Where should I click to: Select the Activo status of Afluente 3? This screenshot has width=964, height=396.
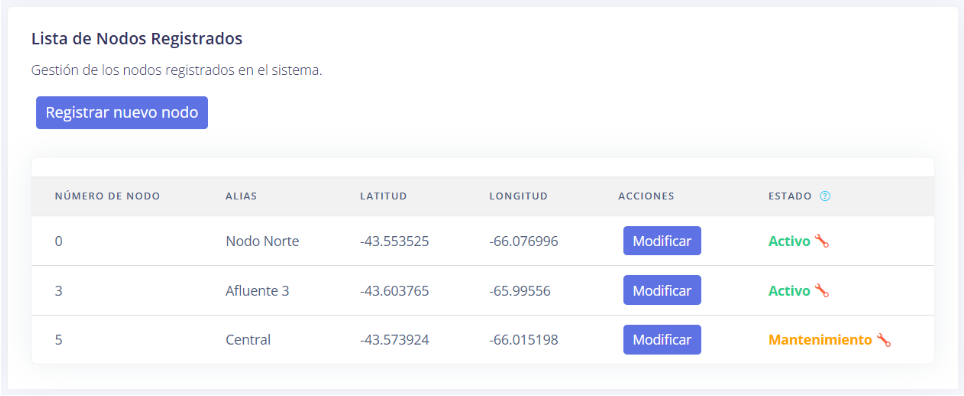(789, 290)
